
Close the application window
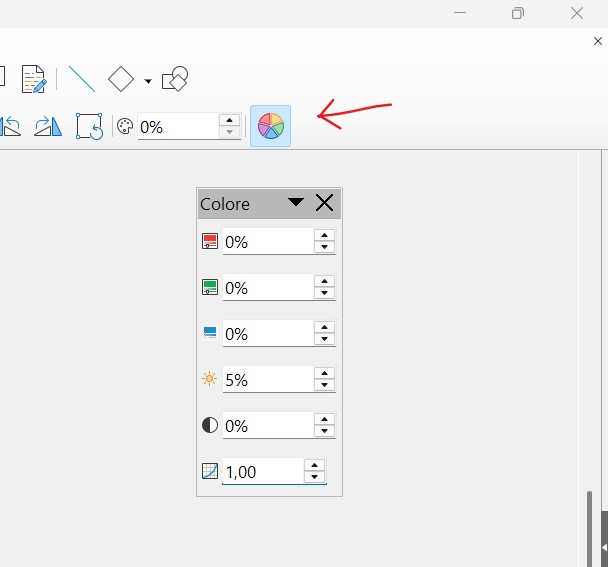(x=577, y=13)
